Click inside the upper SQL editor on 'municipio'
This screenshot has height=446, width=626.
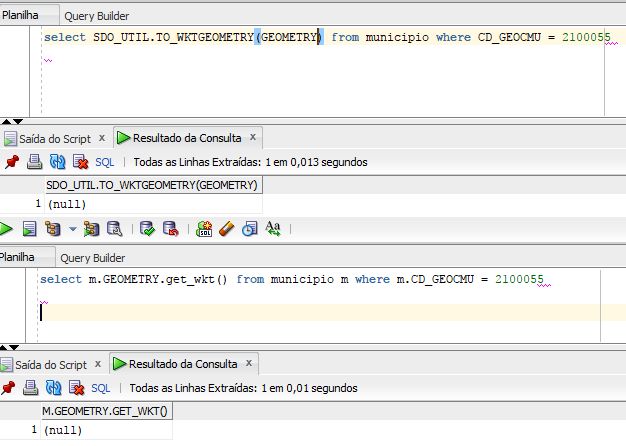coord(397,37)
